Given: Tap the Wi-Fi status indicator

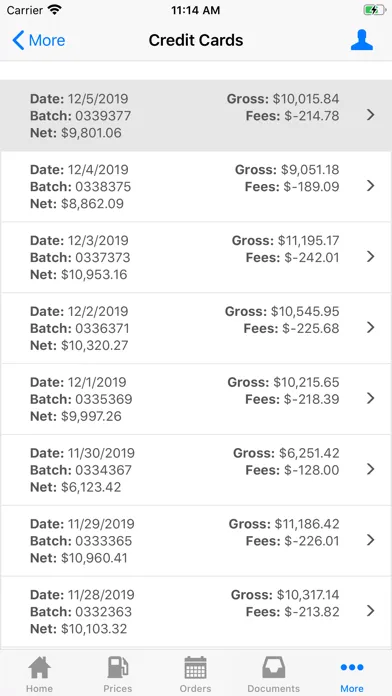Looking at the screenshot, I should pos(54,10).
